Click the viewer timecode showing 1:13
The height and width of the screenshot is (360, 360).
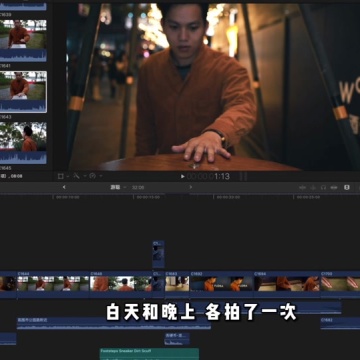tap(208, 176)
